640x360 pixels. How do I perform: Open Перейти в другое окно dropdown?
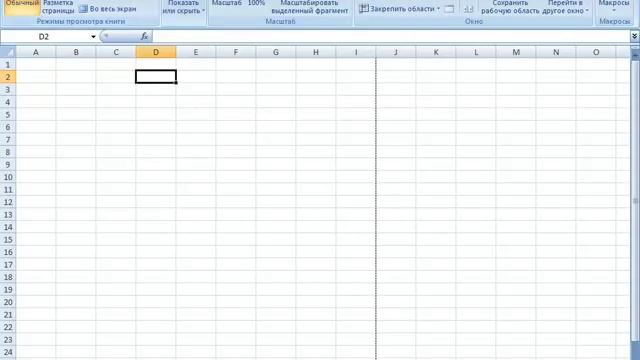565,7
